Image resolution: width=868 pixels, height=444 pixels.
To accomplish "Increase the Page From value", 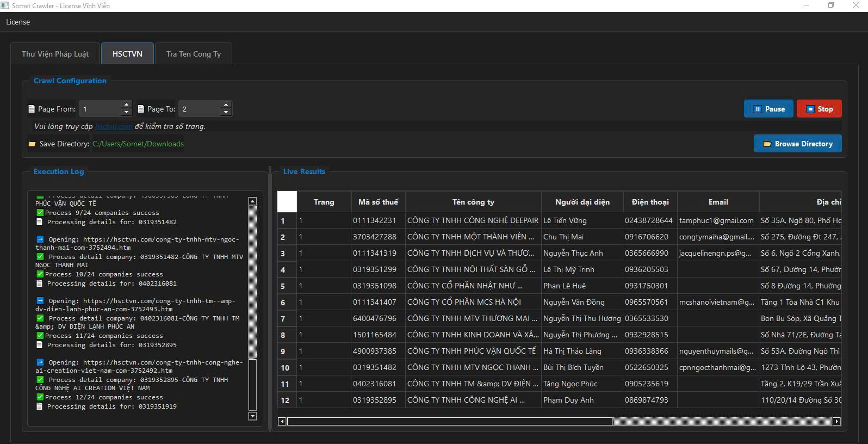I will [x=126, y=105].
